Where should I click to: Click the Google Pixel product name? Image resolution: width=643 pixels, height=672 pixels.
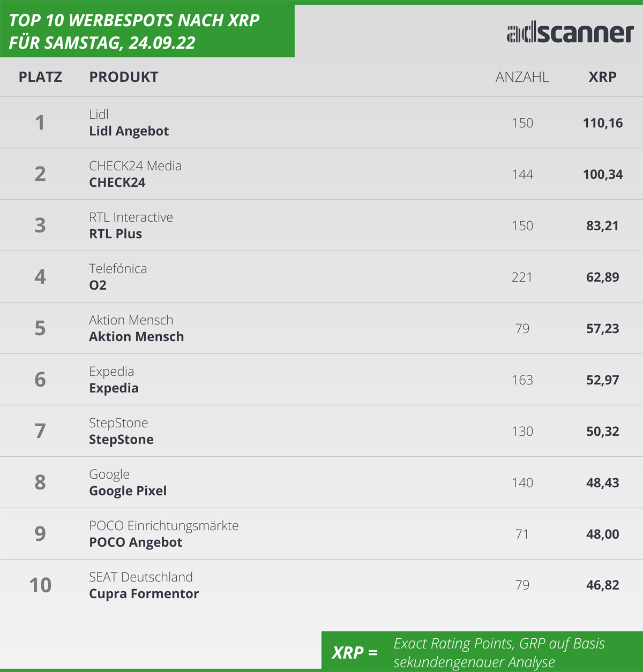[x=128, y=491]
